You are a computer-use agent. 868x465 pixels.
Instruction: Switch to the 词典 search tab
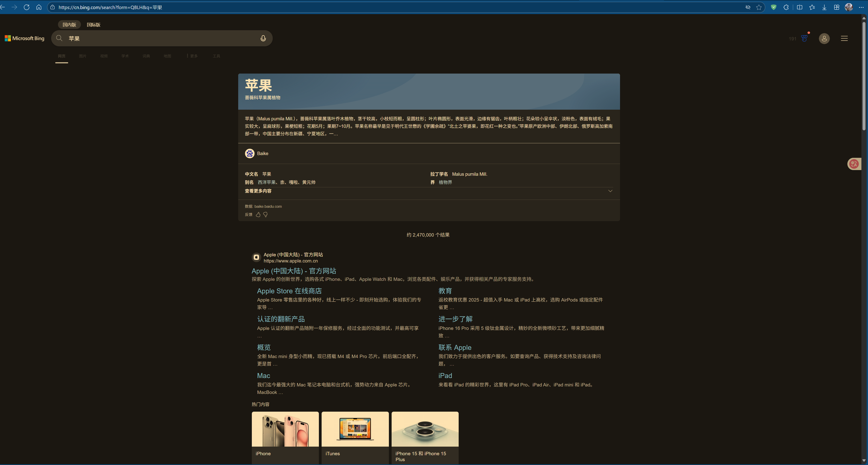click(x=146, y=56)
